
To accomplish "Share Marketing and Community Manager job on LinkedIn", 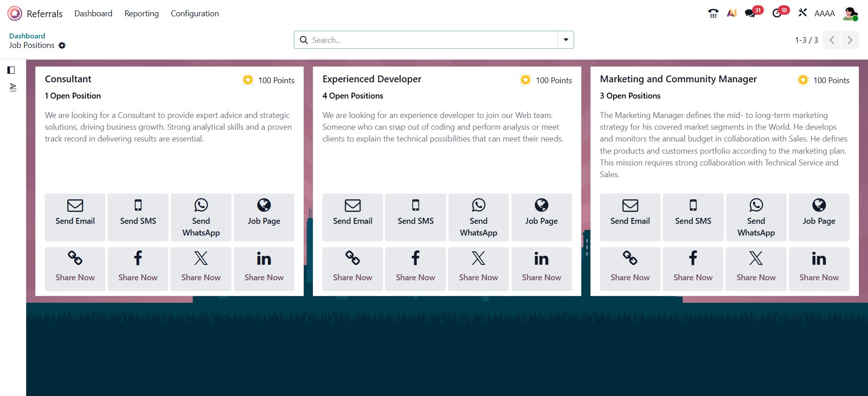I will 819,269.
